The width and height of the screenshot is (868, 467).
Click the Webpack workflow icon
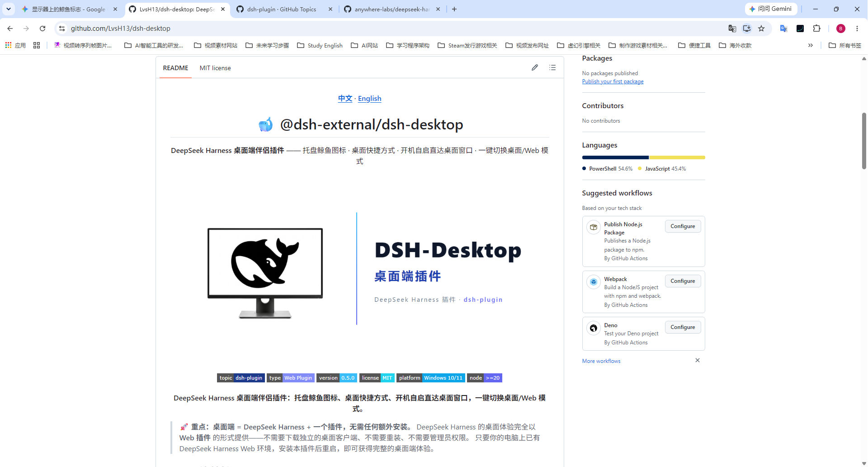tap(594, 282)
